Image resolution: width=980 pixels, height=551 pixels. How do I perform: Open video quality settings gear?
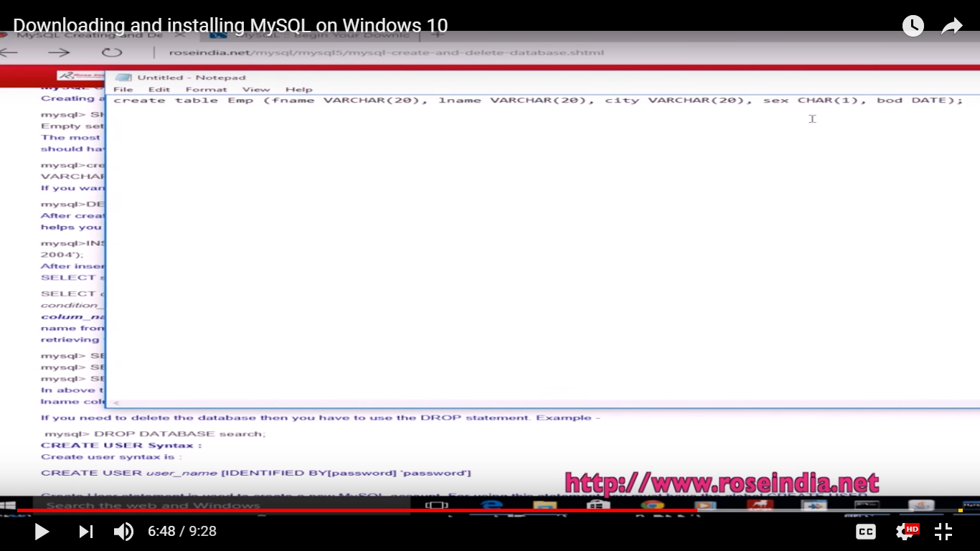click(x=905, y=532)
